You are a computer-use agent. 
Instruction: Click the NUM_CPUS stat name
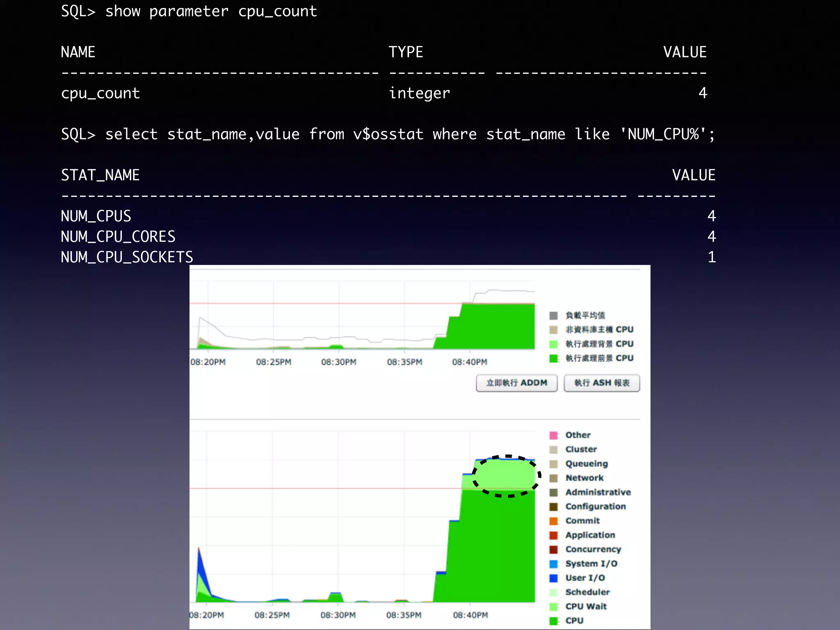point(96,216)
